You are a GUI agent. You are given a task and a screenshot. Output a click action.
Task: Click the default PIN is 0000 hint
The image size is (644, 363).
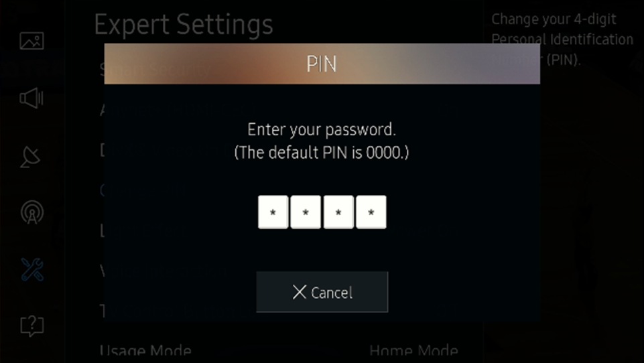pos(322,153)
